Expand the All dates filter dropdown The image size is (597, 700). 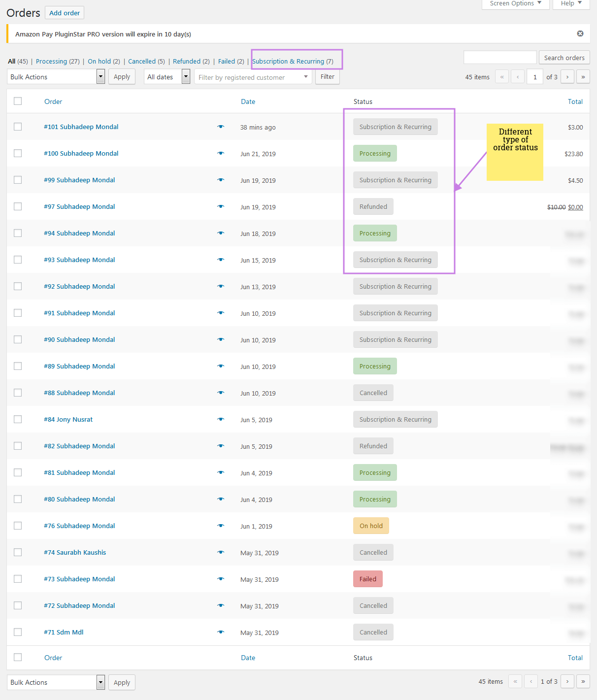pyautogui.click(x=167, y=77)
